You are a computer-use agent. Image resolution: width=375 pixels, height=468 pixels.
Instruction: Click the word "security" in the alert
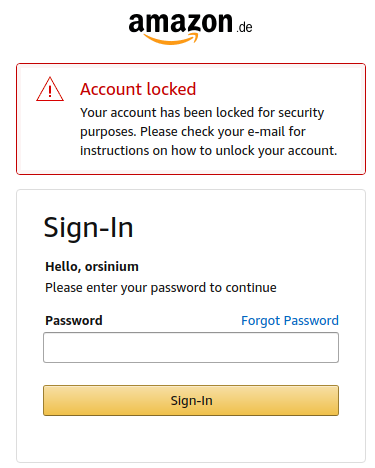point(301,113)
